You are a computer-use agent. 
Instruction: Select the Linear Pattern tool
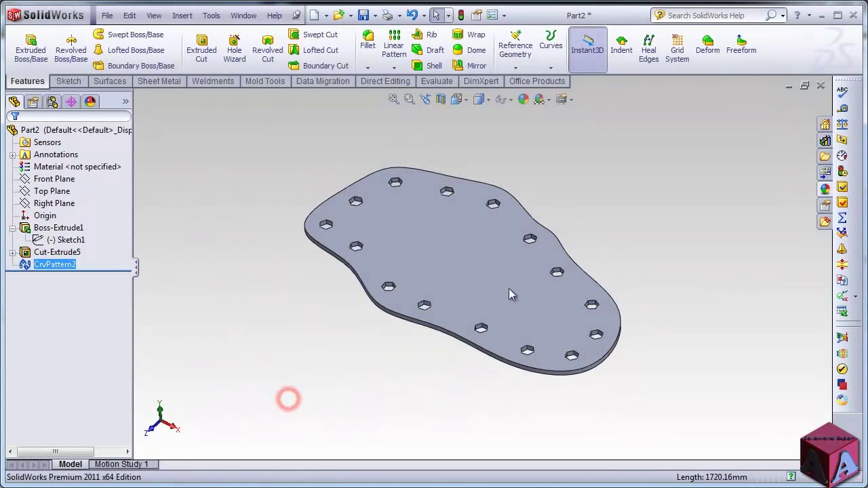pos(394,44)
